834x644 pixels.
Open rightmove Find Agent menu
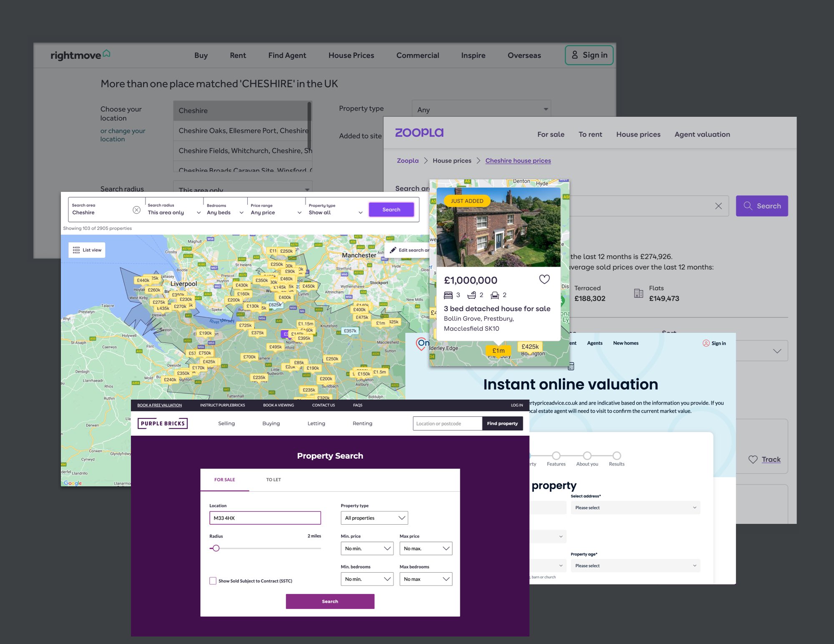[287, 55]
